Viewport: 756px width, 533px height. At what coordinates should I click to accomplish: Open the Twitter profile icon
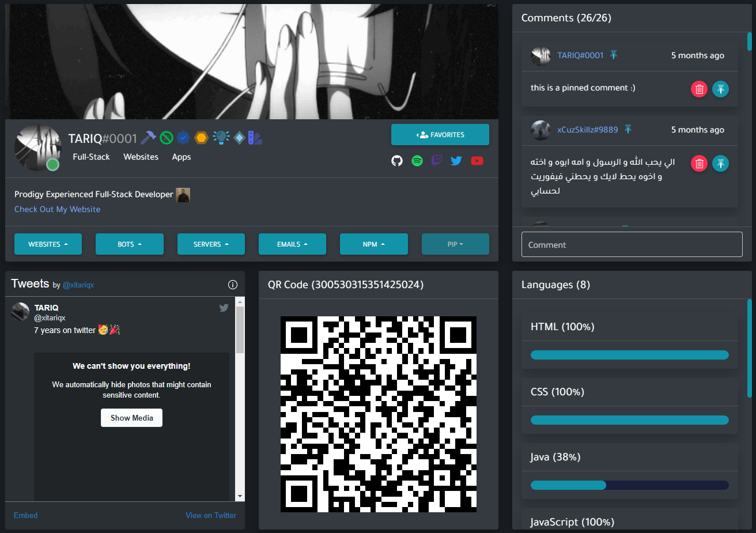(456, 161)
